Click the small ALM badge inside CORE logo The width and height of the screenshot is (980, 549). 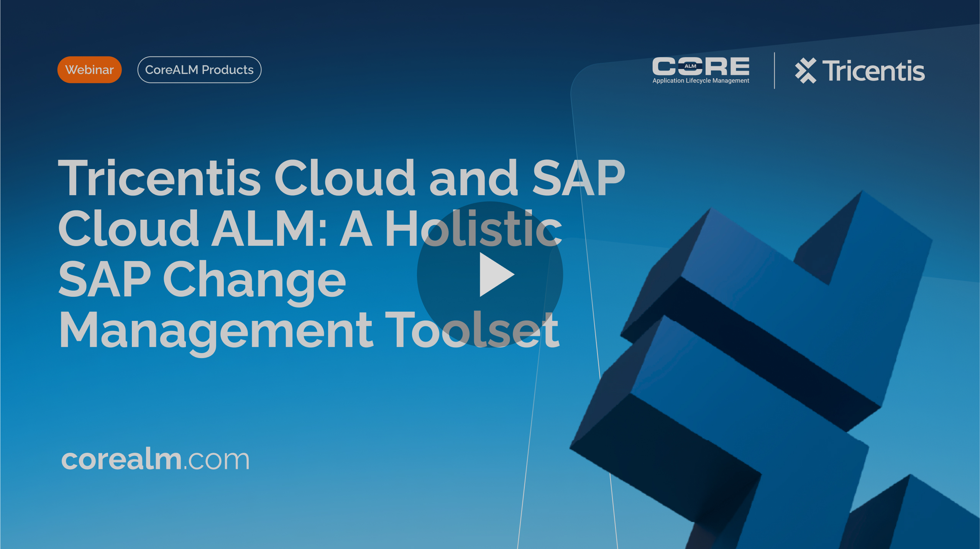pos(690,66)
